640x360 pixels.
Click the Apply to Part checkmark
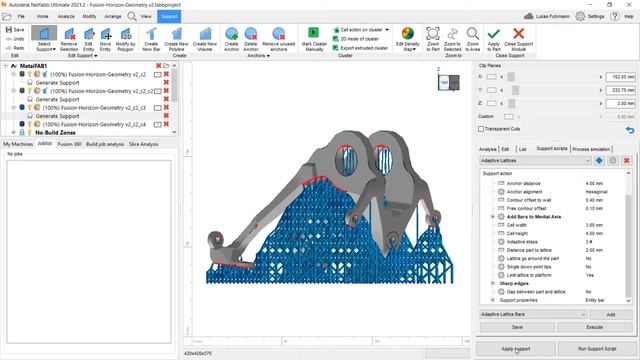[x=493, y=33]
